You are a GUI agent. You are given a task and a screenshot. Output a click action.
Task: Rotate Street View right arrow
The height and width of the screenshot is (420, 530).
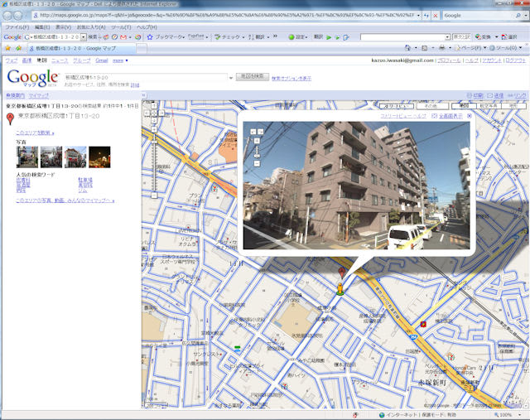point(261,132)
